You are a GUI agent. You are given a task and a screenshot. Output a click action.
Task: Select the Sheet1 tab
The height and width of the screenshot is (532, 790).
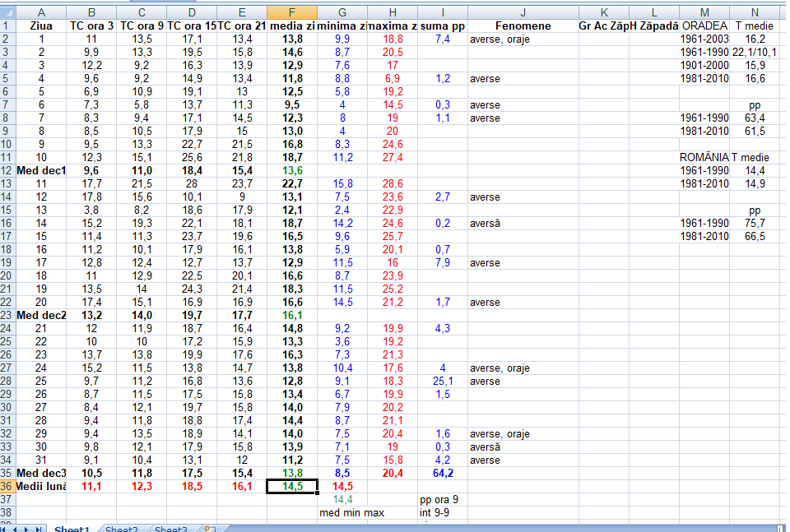(72, 529)
